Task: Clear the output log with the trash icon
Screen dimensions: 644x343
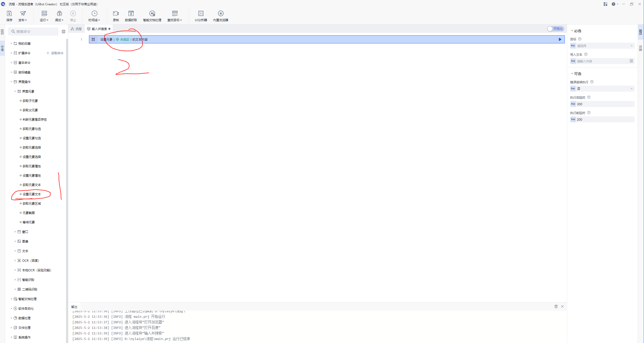Action: (x=556, y=306)
